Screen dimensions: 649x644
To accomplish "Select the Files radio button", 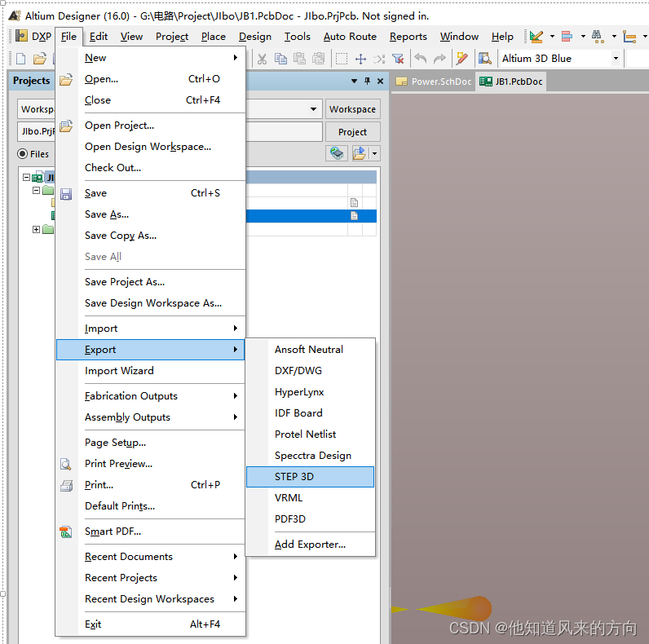I will (x=23, y=154).
